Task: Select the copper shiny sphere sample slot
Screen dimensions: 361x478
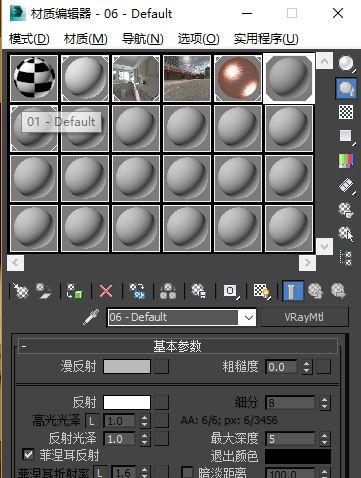Action: (238, 78)
